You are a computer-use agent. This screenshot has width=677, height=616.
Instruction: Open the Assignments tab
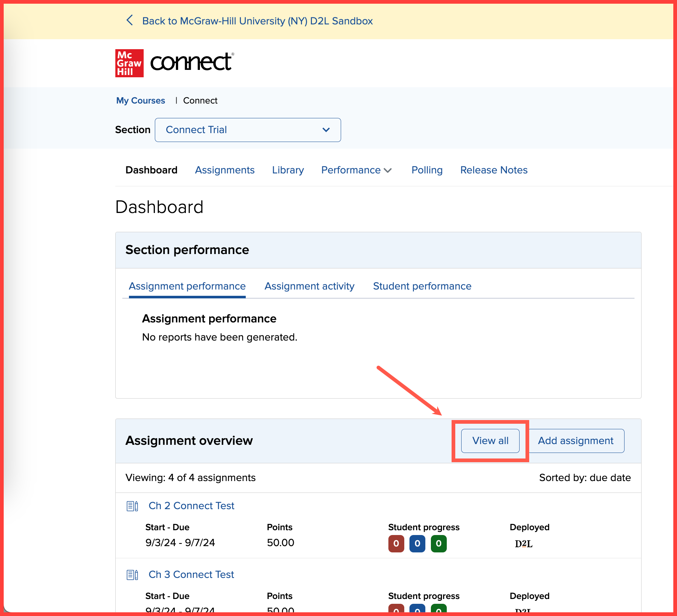coord(225,170)
